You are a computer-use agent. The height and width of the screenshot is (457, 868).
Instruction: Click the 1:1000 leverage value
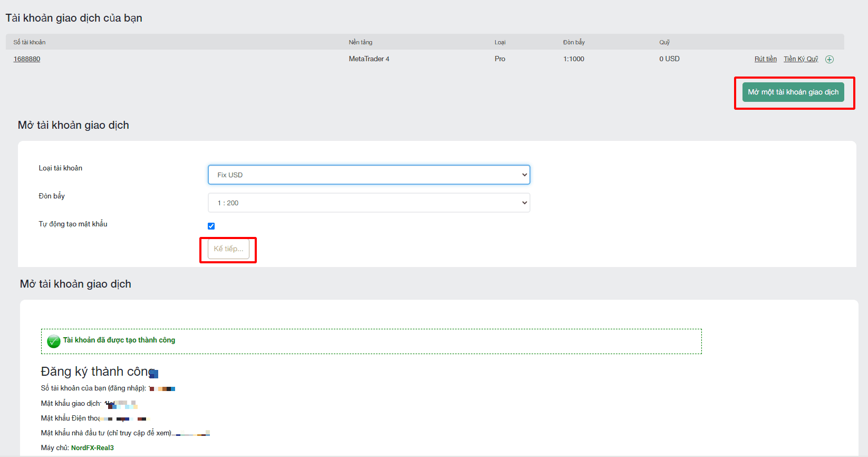574,59
